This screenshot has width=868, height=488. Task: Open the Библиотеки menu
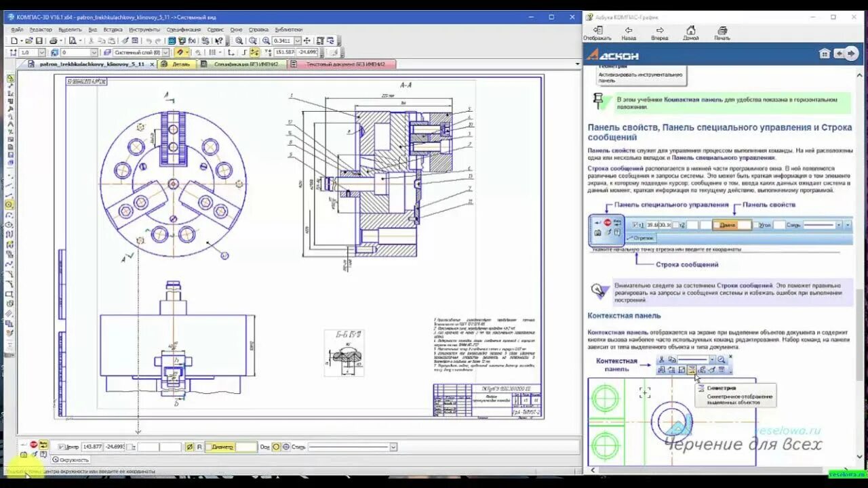pyautogui.click(x=289, y=30)
